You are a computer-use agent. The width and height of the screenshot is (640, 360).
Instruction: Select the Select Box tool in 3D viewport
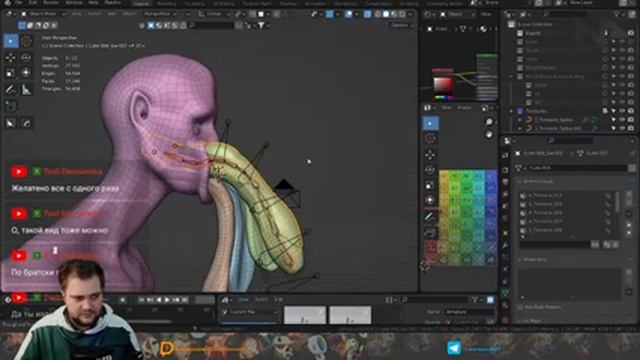coord(11,41)
